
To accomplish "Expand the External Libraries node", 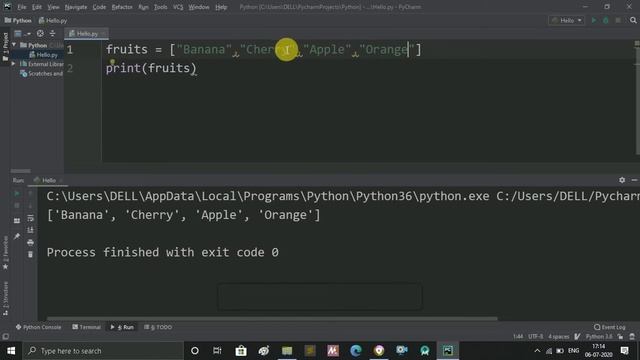I will point(14,64).
